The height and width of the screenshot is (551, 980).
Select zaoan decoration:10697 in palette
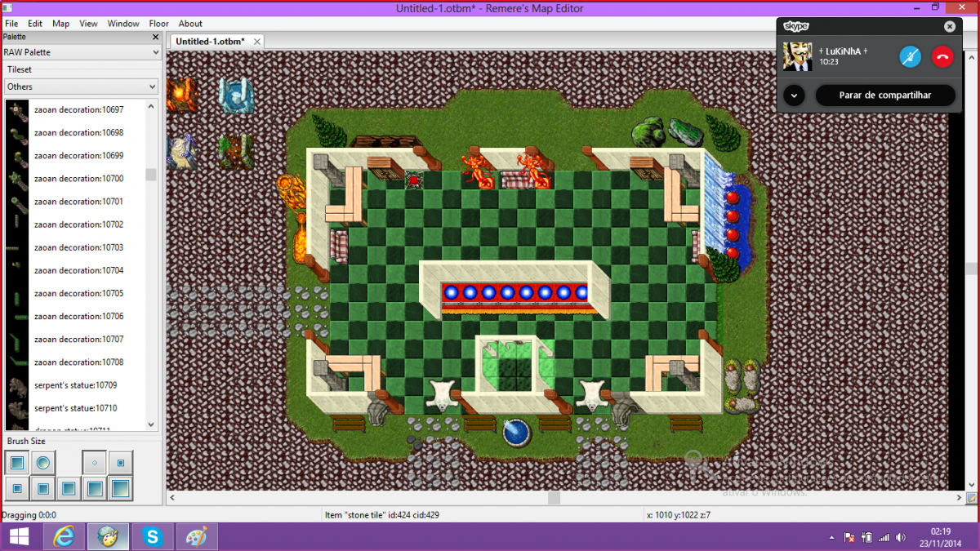point(80,109)
